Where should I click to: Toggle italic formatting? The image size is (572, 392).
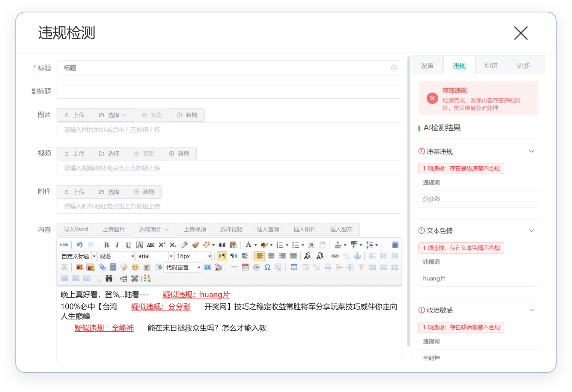point(117,245)
